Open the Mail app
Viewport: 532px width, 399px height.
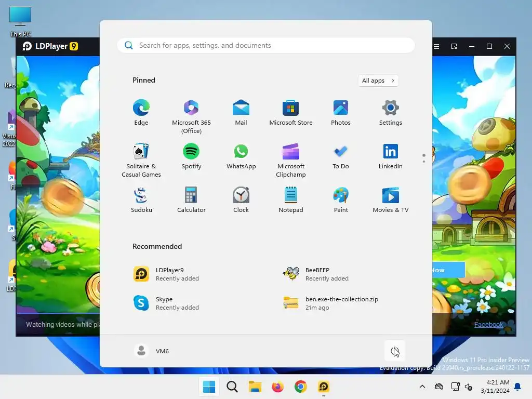pyautogui.click(x=241, y=113)
